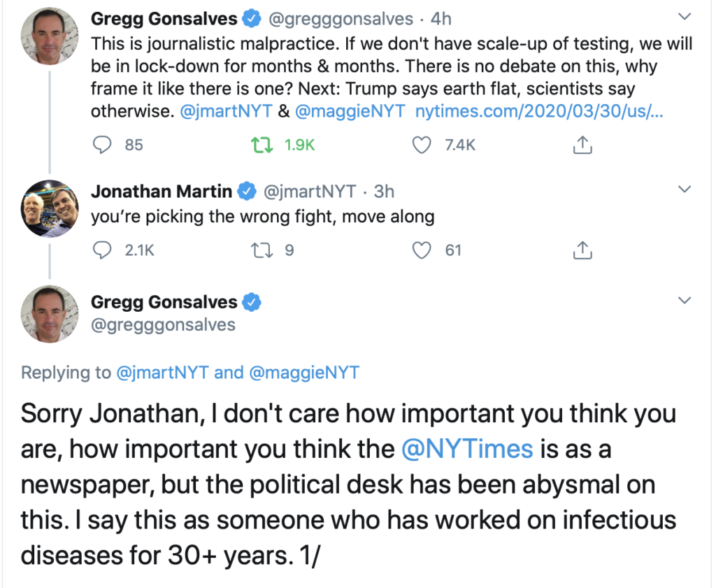Open the nytimes.com article link

pyautogui.click(x=538, y=111)
